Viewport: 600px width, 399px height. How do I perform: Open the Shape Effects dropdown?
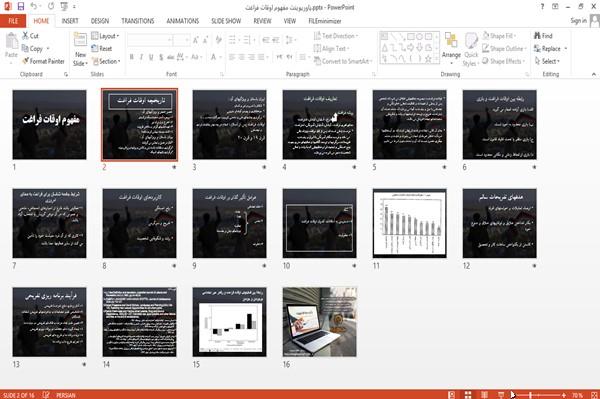point(503,61)
